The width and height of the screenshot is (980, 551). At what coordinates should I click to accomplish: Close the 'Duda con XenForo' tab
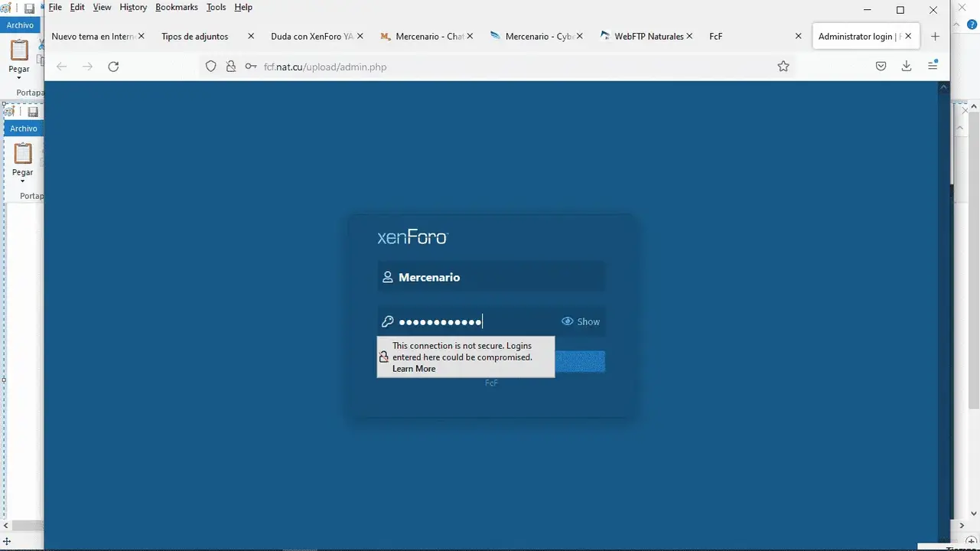pyautogui.click(x=360, y=36)
